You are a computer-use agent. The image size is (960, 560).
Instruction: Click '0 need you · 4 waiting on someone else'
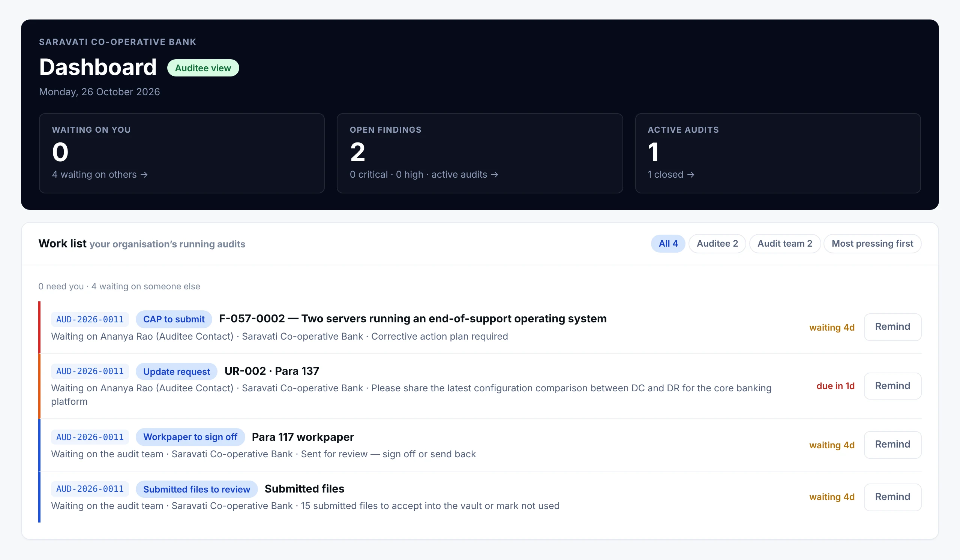(119, 286)
